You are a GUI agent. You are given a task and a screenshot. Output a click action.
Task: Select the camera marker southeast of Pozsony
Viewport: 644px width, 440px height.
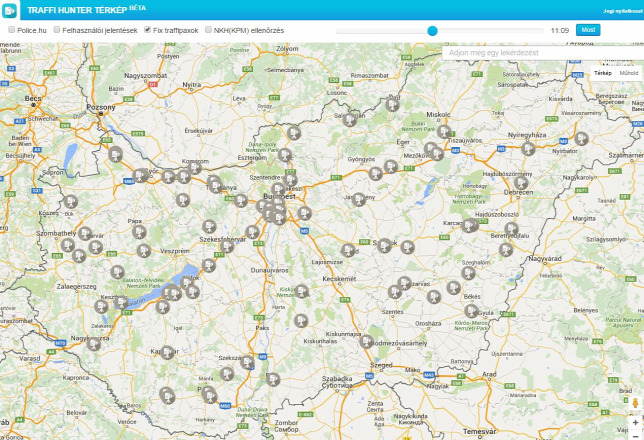[x=116, y=154]
